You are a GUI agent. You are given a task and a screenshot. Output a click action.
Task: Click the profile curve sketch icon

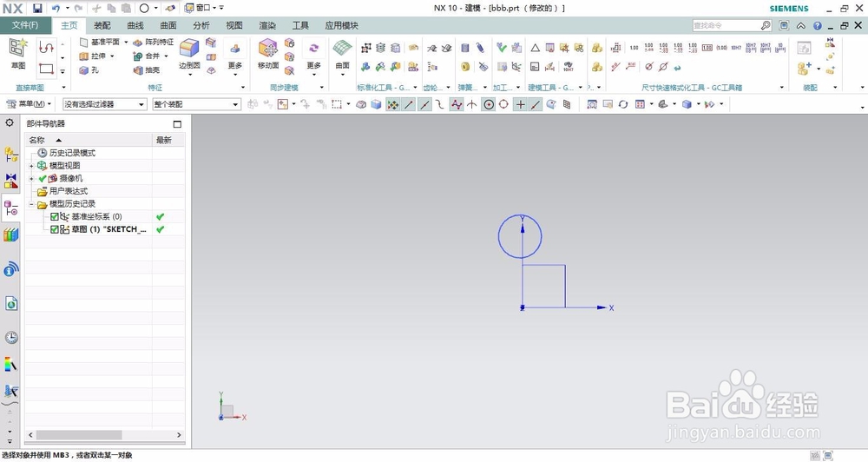47,48
